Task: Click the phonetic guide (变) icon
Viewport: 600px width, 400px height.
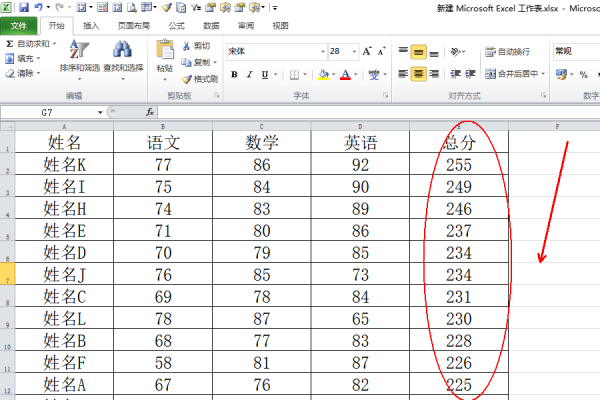Action: 374,75
